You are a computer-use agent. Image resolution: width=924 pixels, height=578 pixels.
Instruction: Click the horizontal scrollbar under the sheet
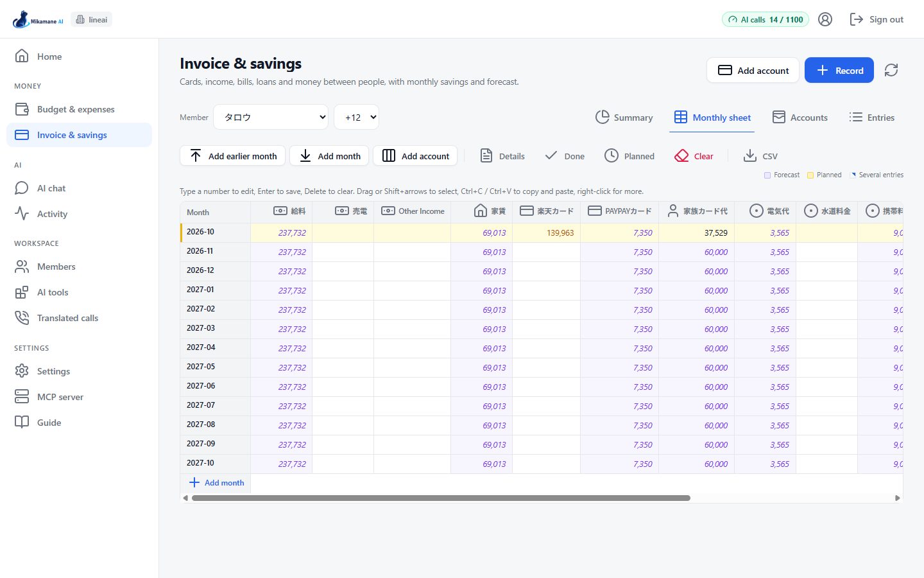pyautogui.click(x=441, y=498)
